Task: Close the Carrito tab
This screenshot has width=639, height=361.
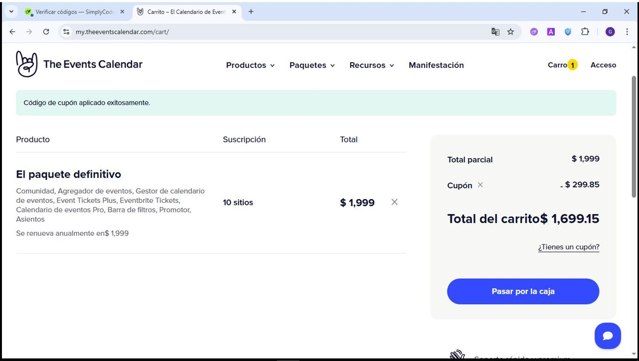Action: (x=234, y=12)
